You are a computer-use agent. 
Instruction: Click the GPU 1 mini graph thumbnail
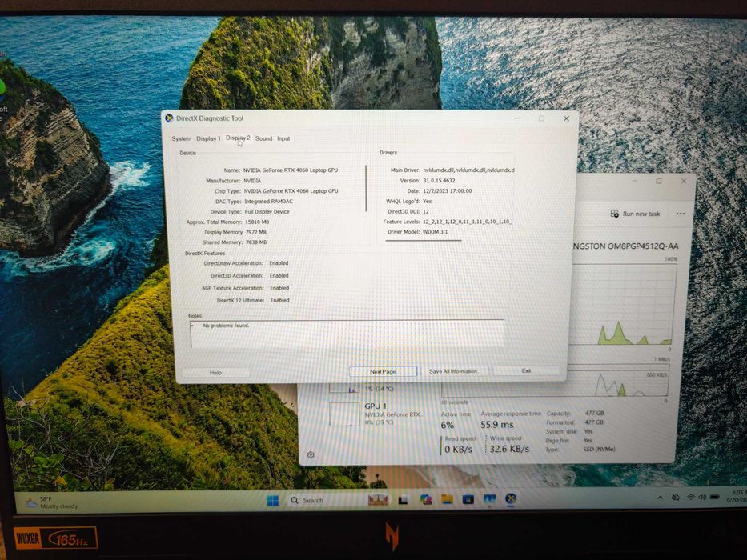(344, 414)
